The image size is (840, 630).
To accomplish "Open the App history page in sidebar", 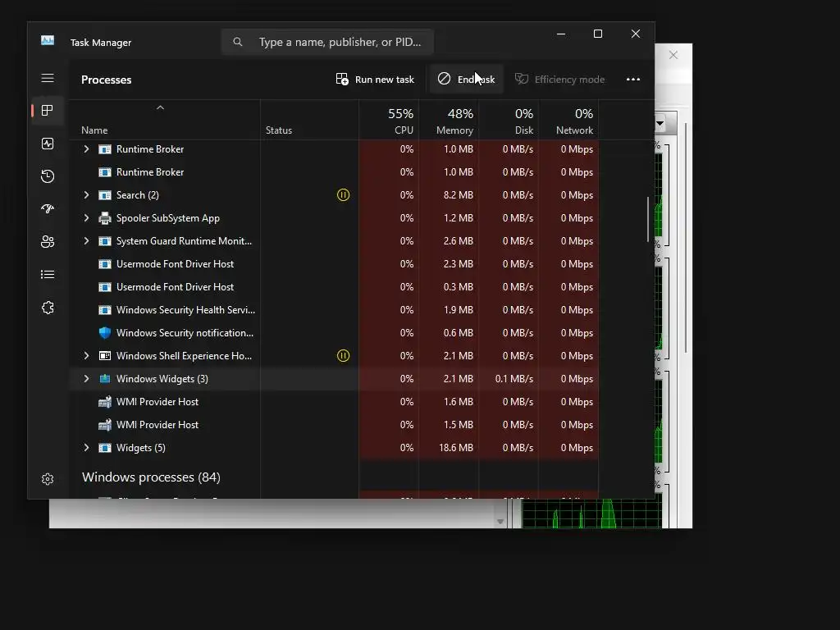I will 48,176.
